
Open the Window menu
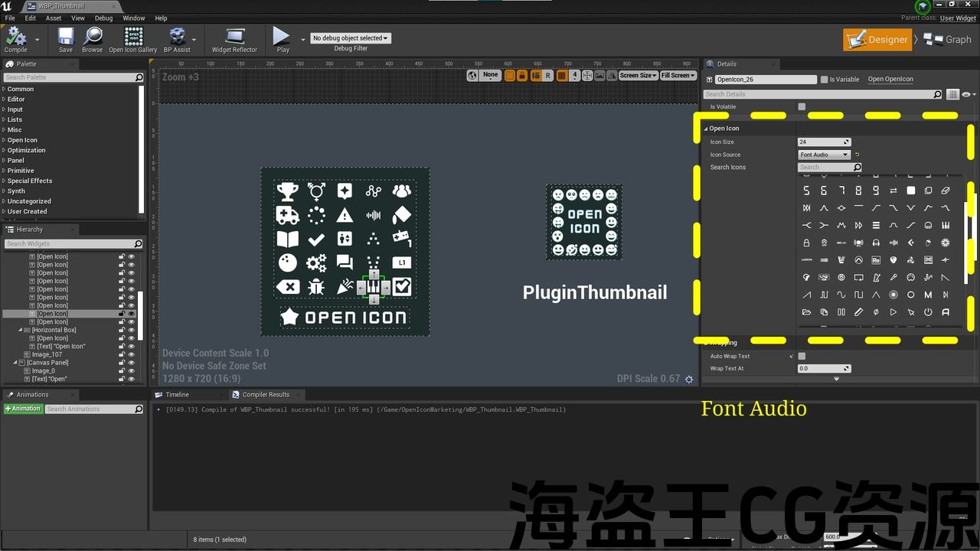coord(133,18)
